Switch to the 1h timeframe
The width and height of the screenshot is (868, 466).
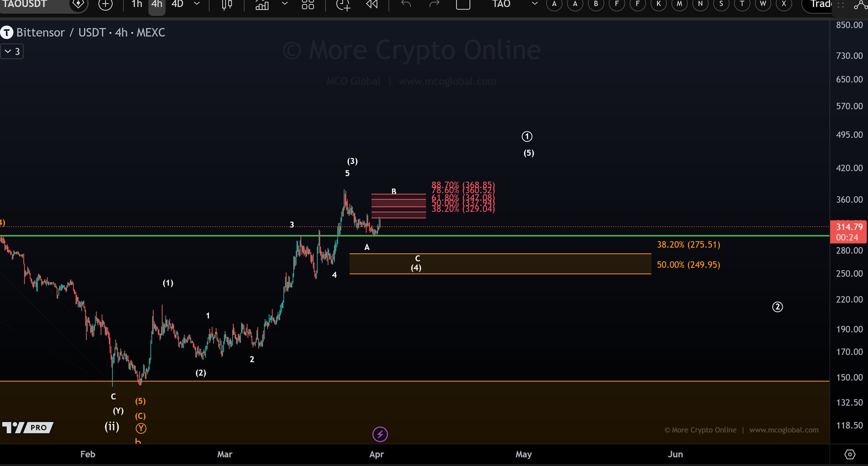pos(136,5)
